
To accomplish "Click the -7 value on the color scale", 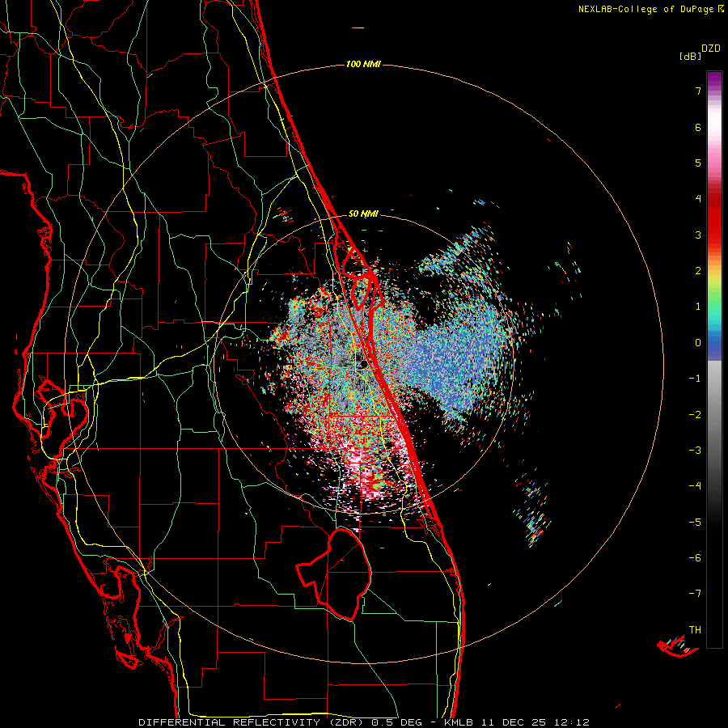I will [695, 594].
